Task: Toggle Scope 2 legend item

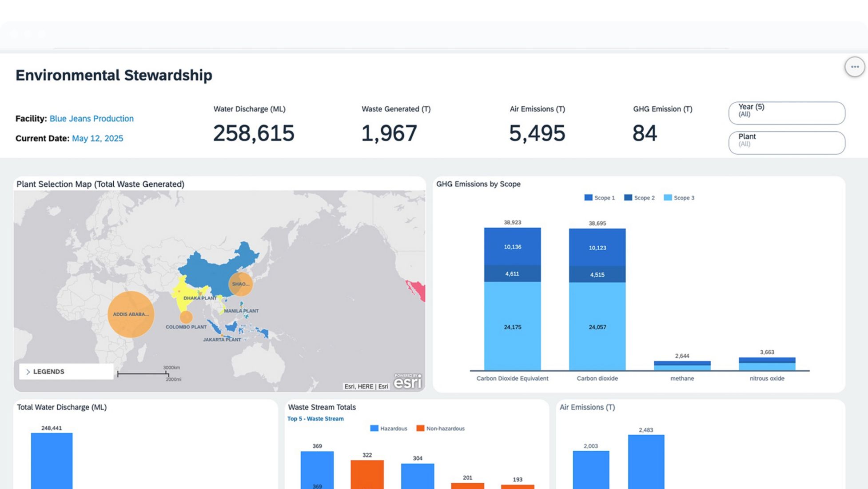Action: coord(639,198)
